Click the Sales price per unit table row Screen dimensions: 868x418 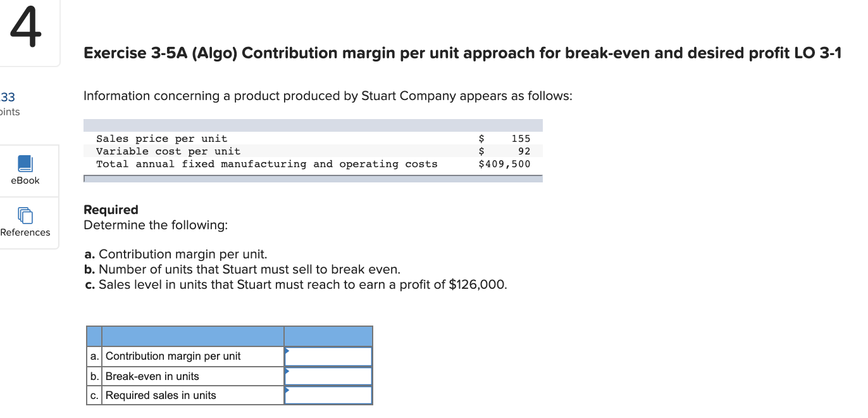[x=253, y=138]
